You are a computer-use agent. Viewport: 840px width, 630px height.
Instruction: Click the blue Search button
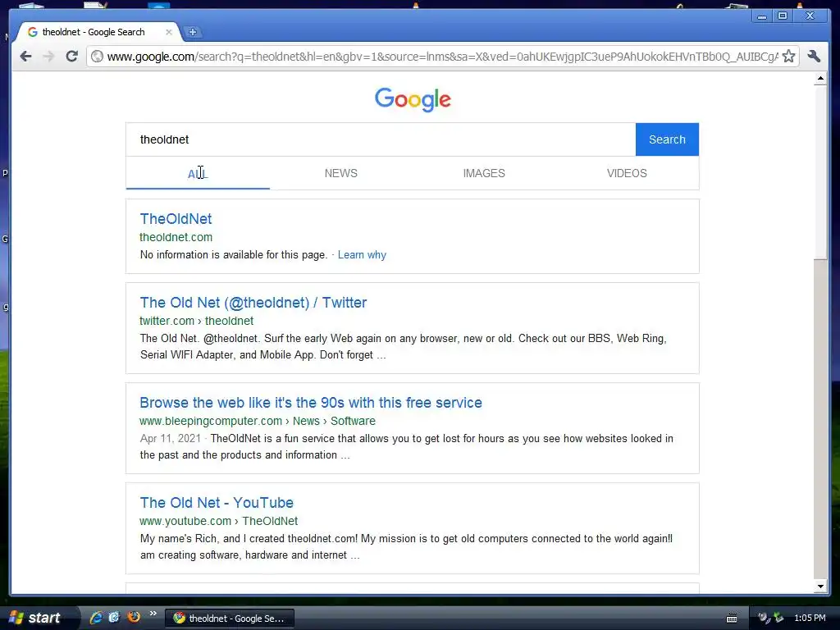point(667,139)
